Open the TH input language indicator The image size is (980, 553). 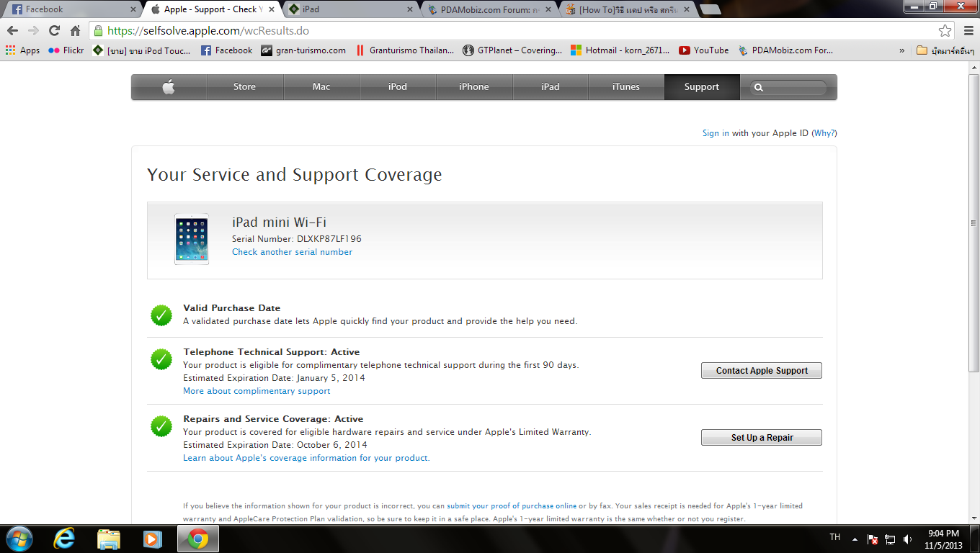[835, 538]
